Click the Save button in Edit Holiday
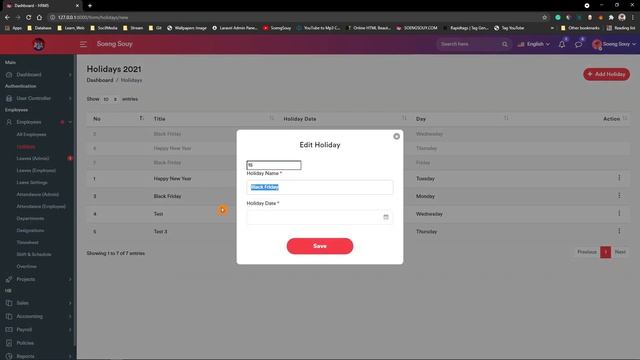Image resolution: width=640 pixels, height=360 pixels. 320,246
